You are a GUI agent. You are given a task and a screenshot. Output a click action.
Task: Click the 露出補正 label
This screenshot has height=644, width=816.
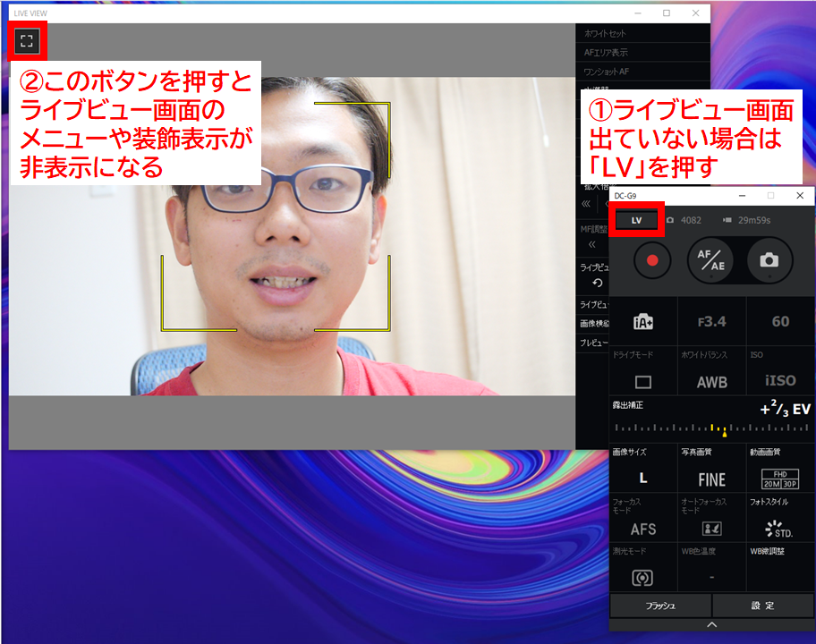(x=627, y=404)
